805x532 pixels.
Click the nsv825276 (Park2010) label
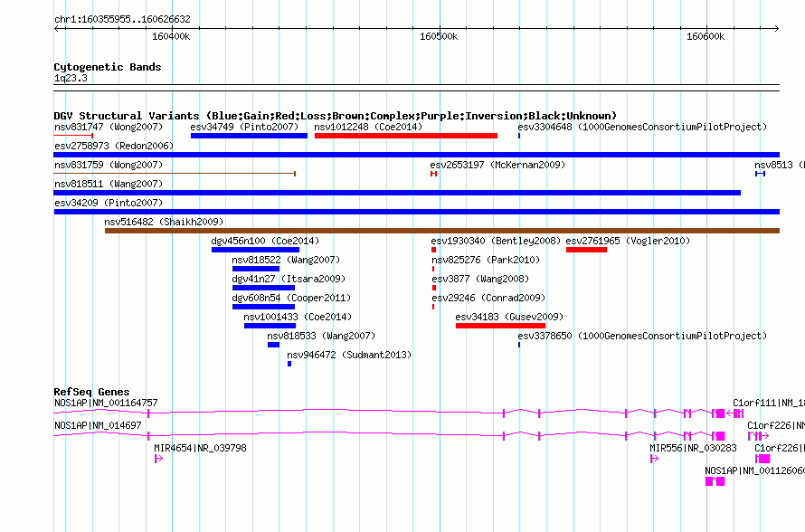click(x=486, y=260)
